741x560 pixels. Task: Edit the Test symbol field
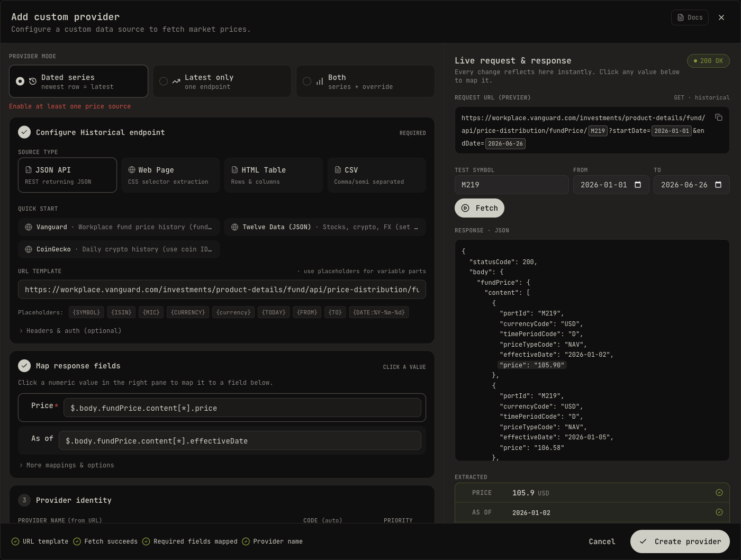[512, 185]
